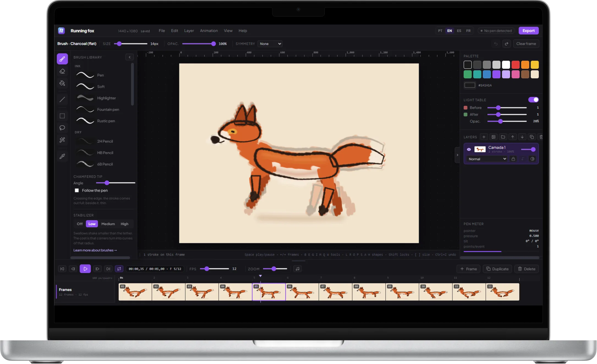597x364 pixels.
Task: Click the redo arrow icon
Action: click(x=506, y=44)
